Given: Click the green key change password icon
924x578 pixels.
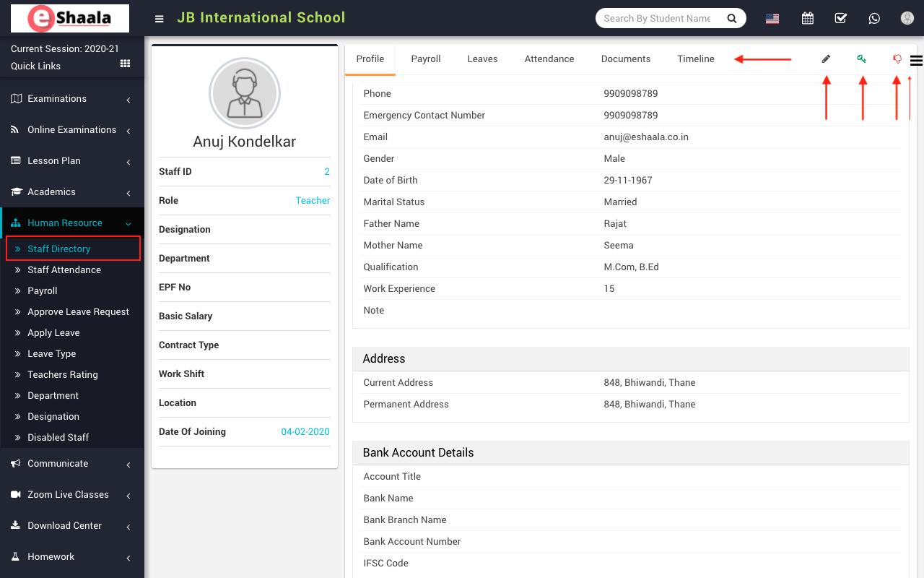Looking at the screenshot, I should point(861,59).
